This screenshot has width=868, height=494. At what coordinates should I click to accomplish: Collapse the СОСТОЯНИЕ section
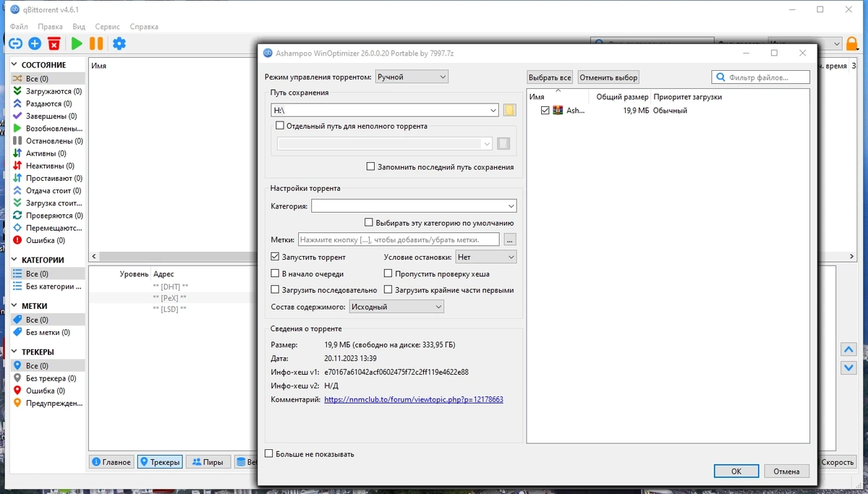(15, 65)
